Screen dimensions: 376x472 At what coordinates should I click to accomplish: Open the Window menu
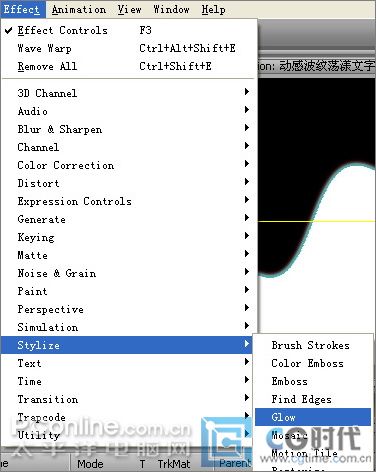[x=171, y=9]
